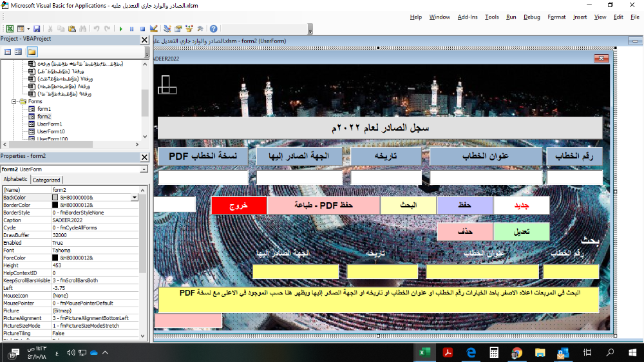Click the BackColor grey color swatch
Image resolution: width=644 pixels, height=362 pixels.
click(x=55, y=198)
